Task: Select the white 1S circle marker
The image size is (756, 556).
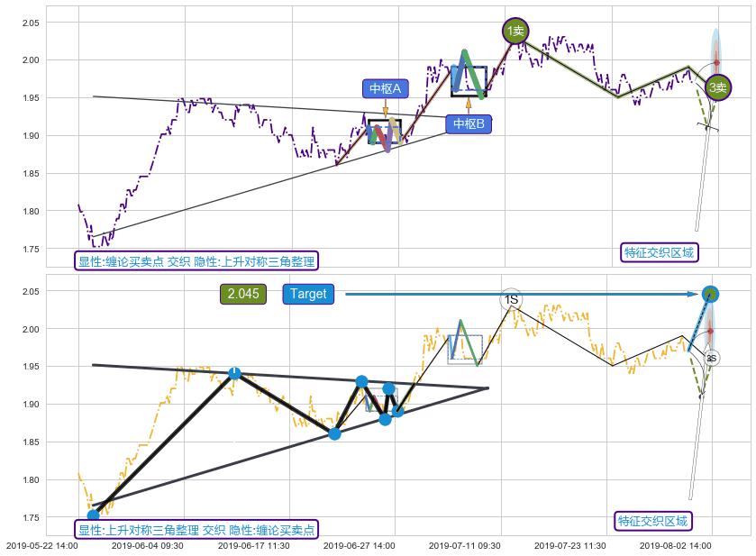Action: (x=511, y=299)
